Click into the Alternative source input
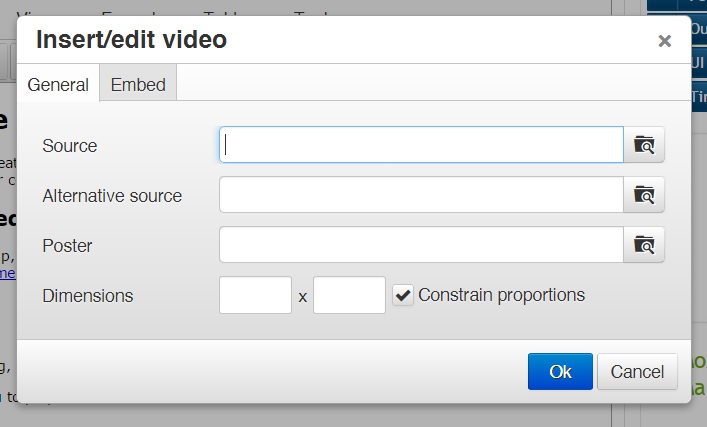707x427 pixels. (x=421, y=195)
